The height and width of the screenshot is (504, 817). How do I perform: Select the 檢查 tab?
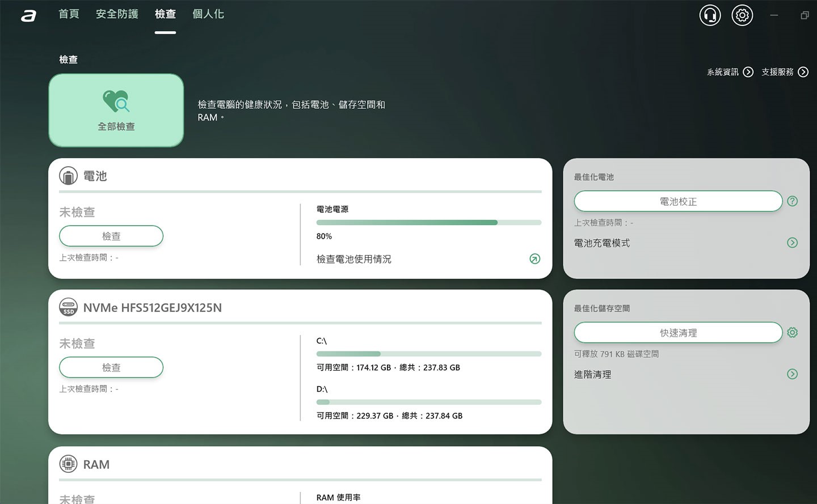(165, 14)
